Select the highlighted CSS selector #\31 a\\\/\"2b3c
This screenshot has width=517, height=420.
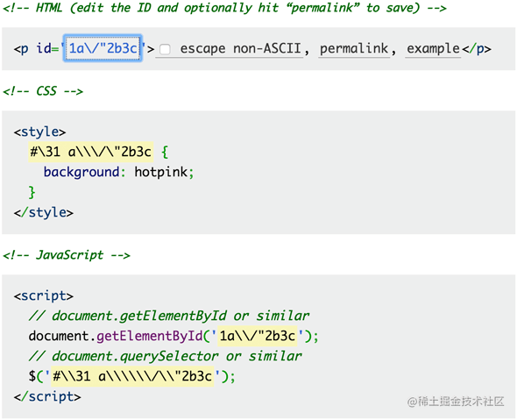(90, 152)
